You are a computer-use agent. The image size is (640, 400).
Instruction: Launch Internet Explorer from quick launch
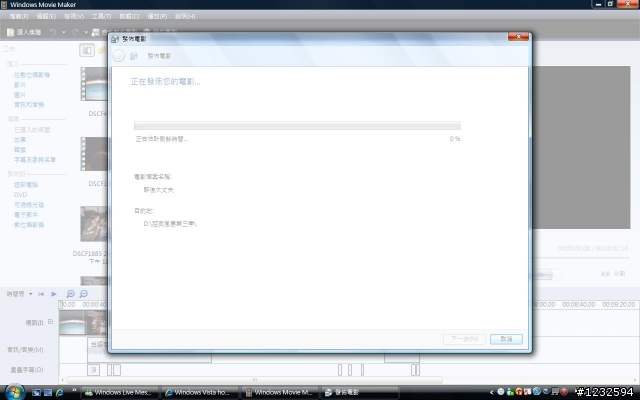(60, 393)
